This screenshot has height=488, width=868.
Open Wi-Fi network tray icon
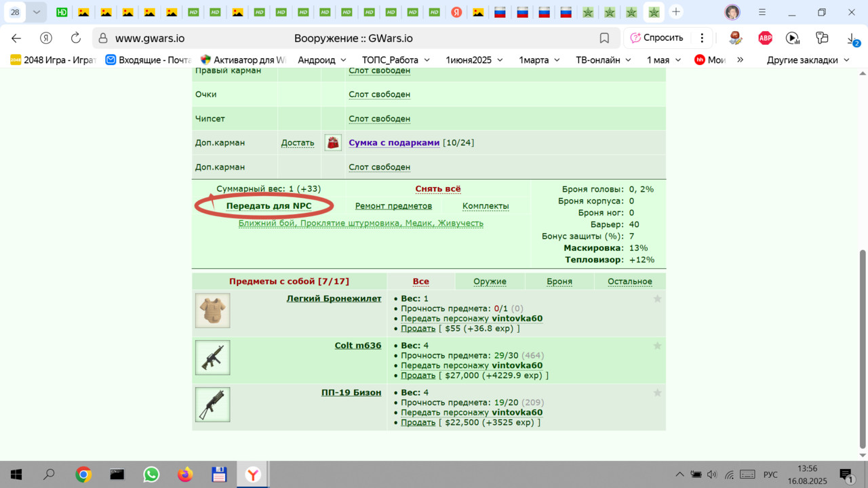pos(729,474)
